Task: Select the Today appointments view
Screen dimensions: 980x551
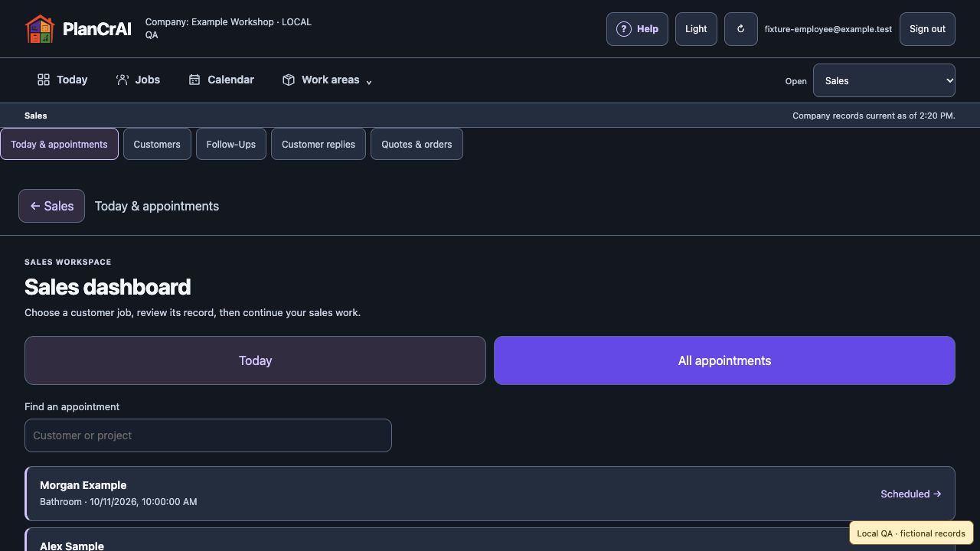Action: (255, 360)
